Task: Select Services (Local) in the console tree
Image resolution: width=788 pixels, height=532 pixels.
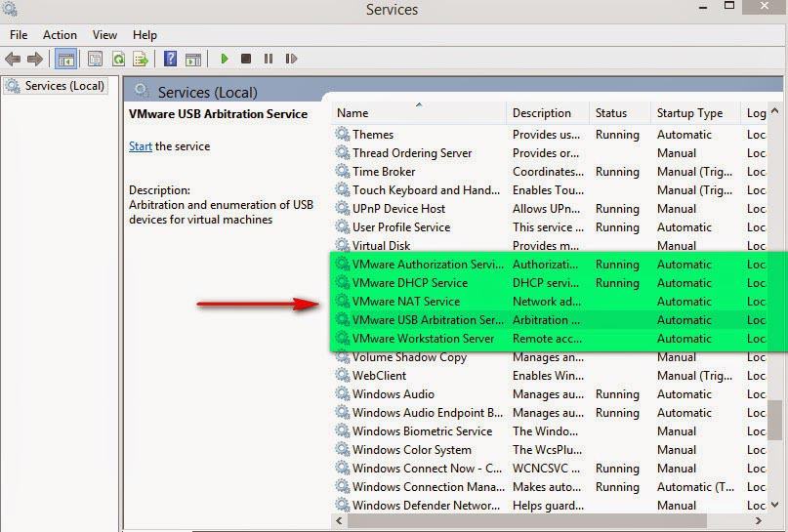Action: [63, 86]
